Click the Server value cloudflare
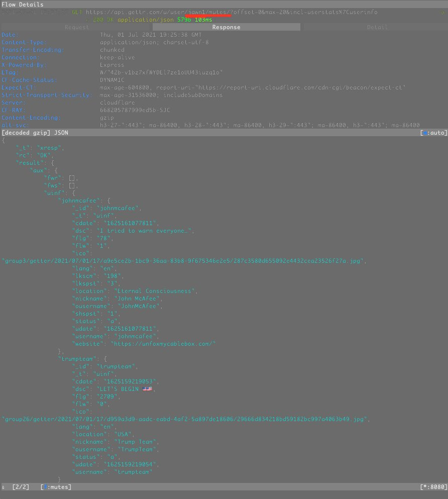The height and width of the screenshot is (499, 448). (118, 103)
